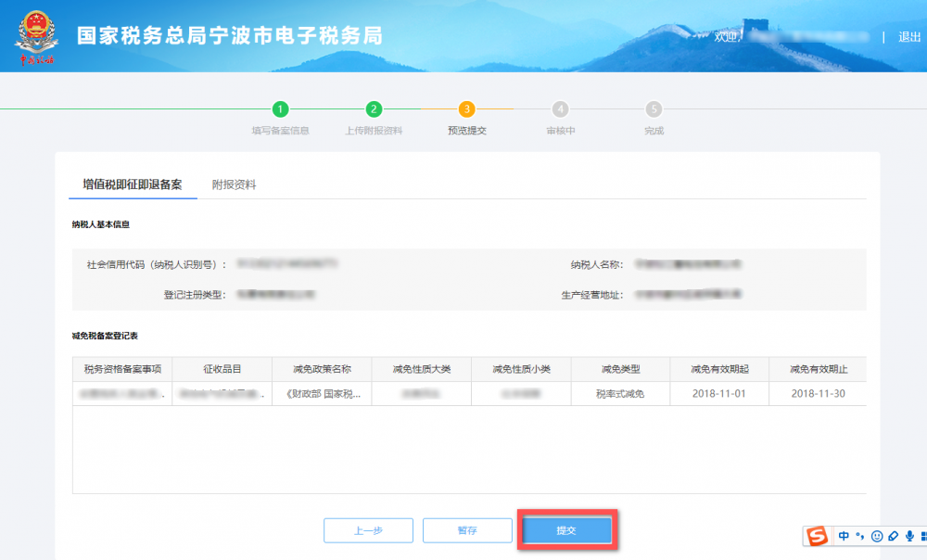Image resolution: width=927 pixels, height=560 pixels.
Task: Select handwriting input pencil icon
Action: point(893,536)
